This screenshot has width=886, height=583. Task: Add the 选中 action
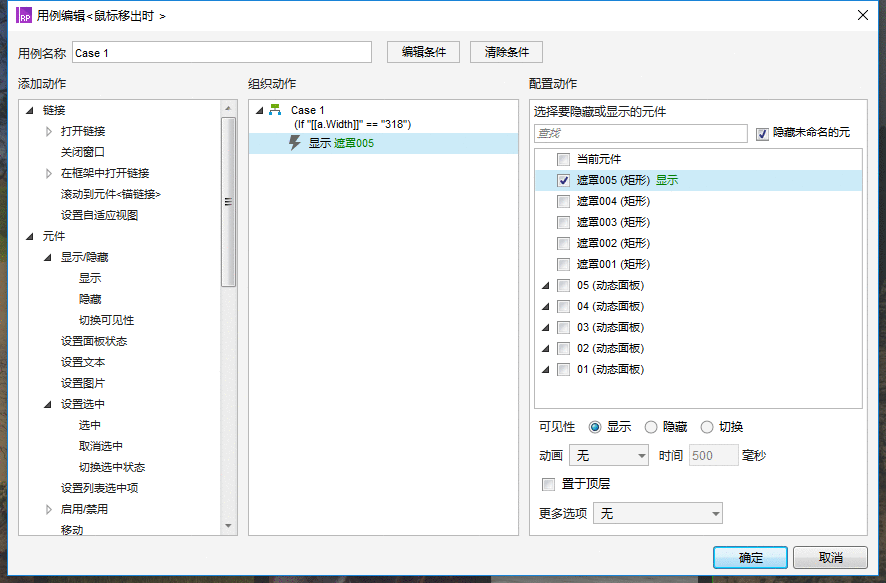click(x=89, y=425)
